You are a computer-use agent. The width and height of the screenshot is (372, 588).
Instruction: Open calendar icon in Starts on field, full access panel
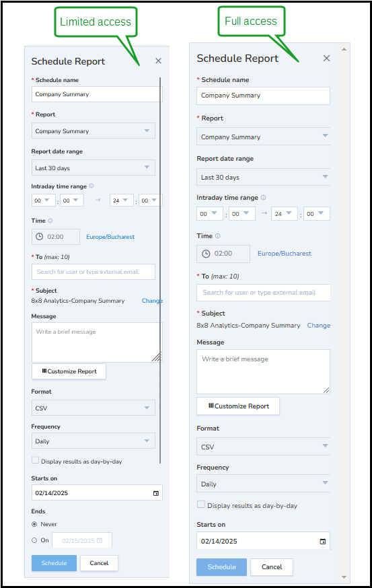pyautogui.click(x=322, y=541)
